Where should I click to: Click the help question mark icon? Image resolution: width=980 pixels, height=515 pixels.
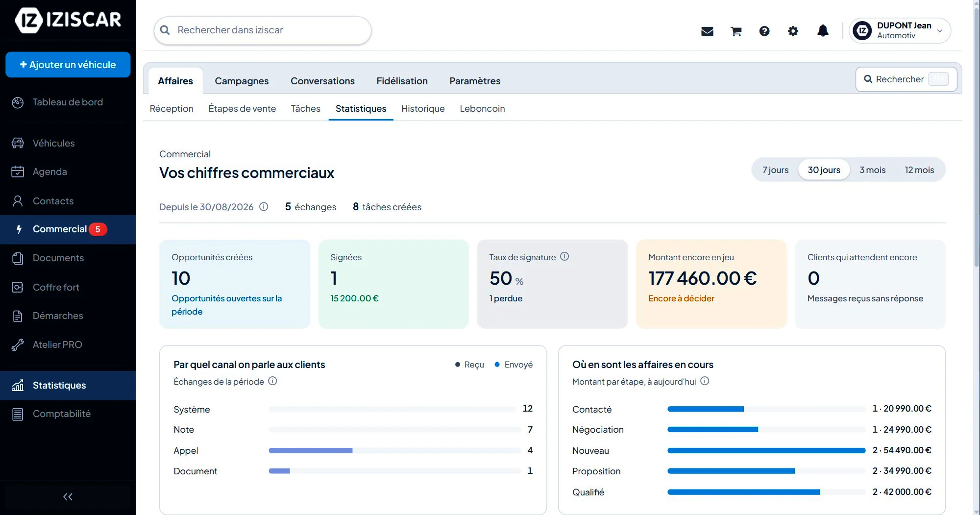(x=764, y=31)
